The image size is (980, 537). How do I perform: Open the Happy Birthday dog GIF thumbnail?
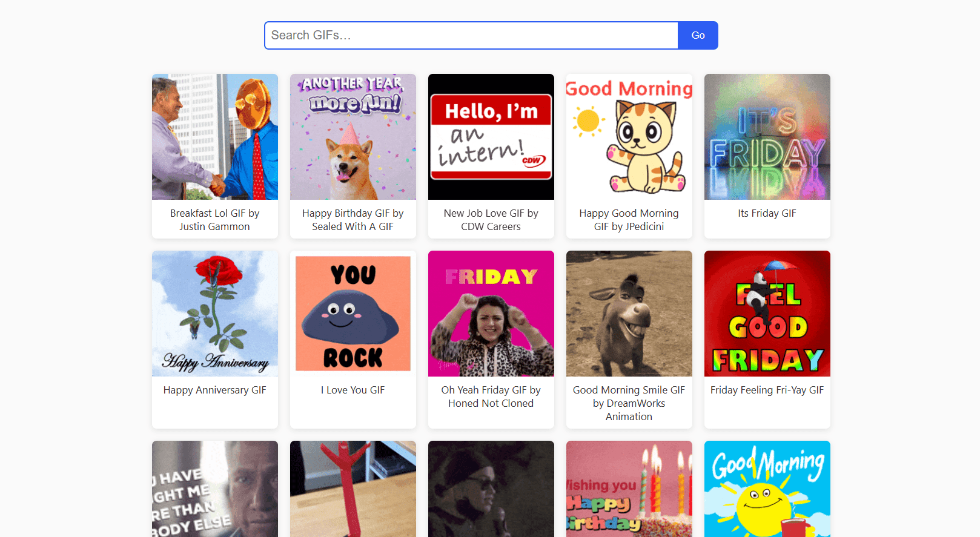tap(353, 136)
